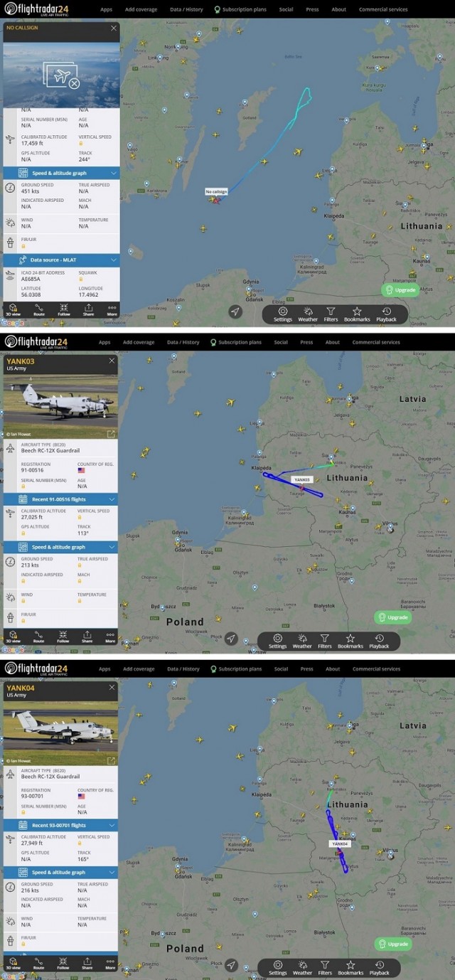The image size is (455, 980).
Task: Open Subscription plans in the YANK03 screenshot
Action: point(236,342)
